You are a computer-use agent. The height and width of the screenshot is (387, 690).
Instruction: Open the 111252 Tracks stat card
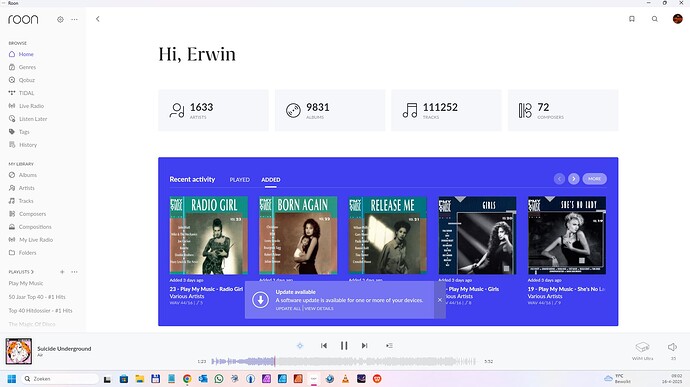tap(446, 110)
